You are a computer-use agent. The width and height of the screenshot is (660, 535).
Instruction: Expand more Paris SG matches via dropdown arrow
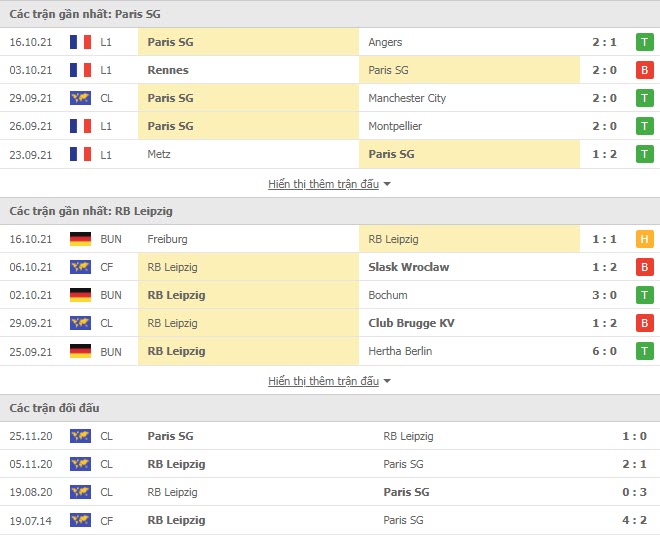[x=387, y=184]
